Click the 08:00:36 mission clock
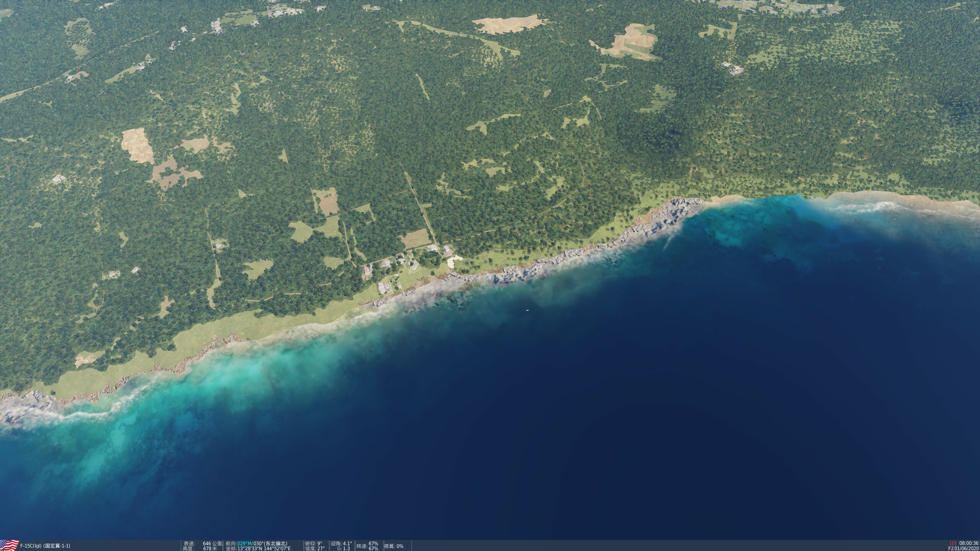 [969, 543]
